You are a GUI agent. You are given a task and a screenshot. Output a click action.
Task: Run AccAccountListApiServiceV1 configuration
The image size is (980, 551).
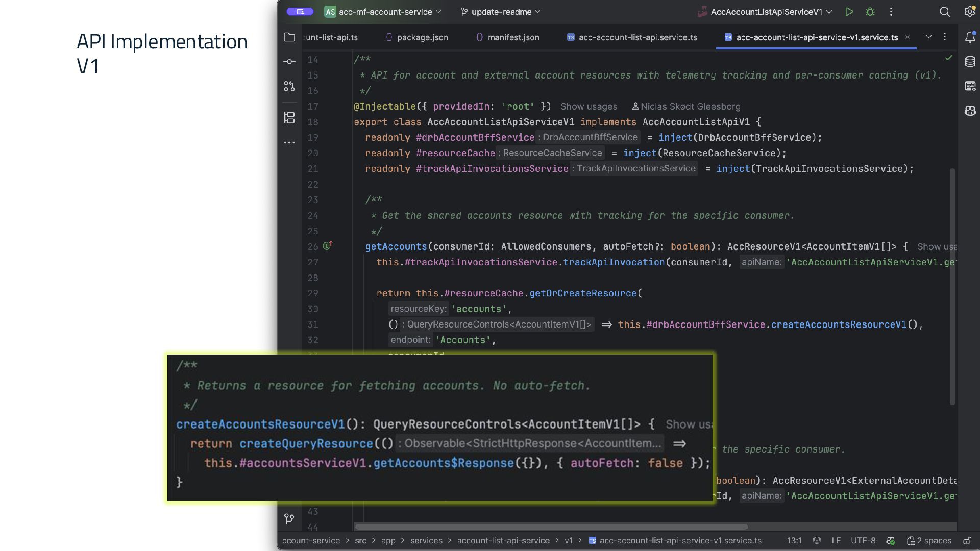point(849,12)
